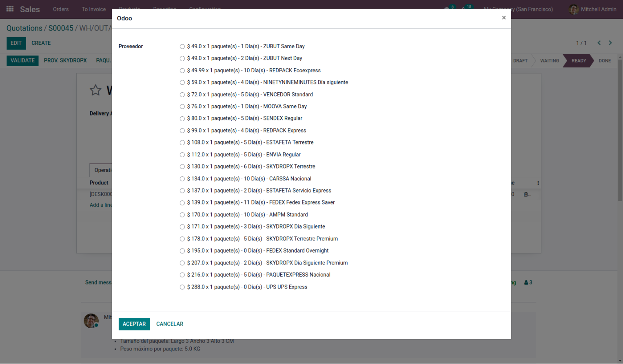
Task: Click the followers count icon
Action: point(528,282)
